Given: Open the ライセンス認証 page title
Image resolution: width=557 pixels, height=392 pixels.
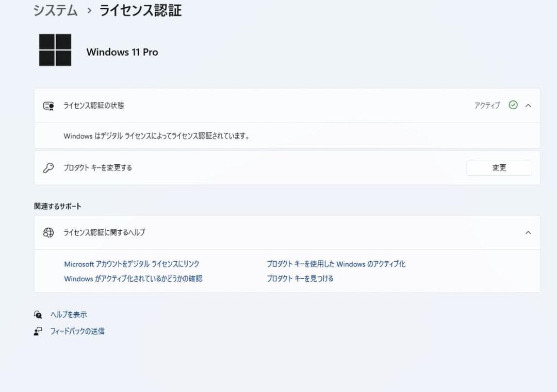Looking at the screenshot, I should [139, 10].
